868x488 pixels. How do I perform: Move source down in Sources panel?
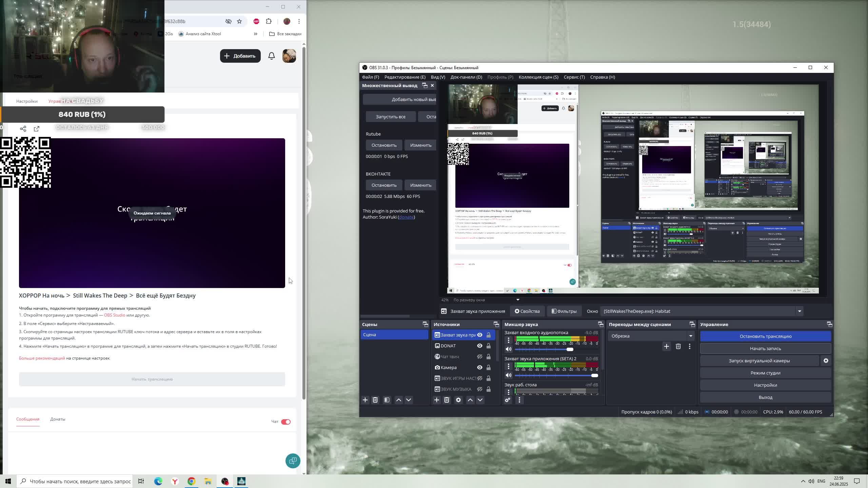480,400
